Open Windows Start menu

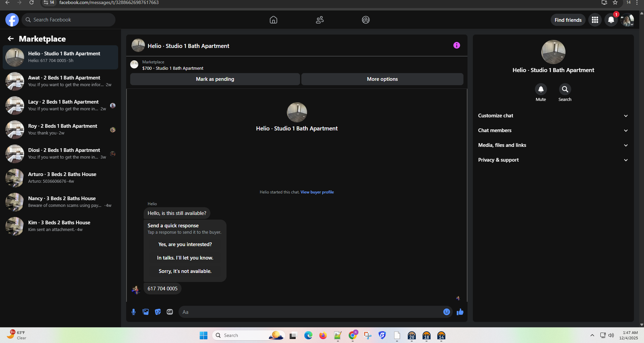[x=203, y=335]
